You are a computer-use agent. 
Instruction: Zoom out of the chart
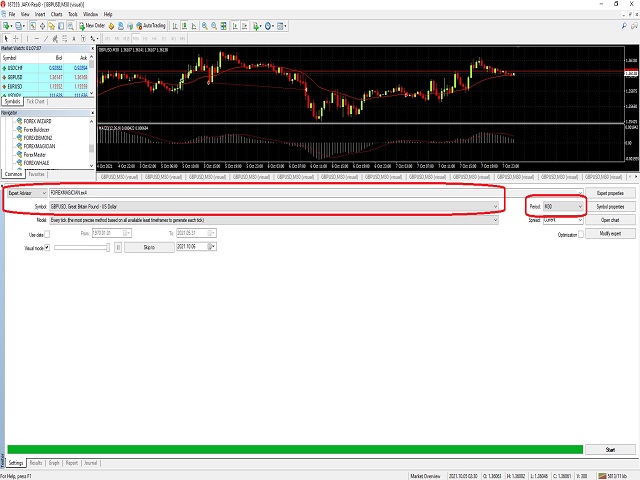click(214, 26)
